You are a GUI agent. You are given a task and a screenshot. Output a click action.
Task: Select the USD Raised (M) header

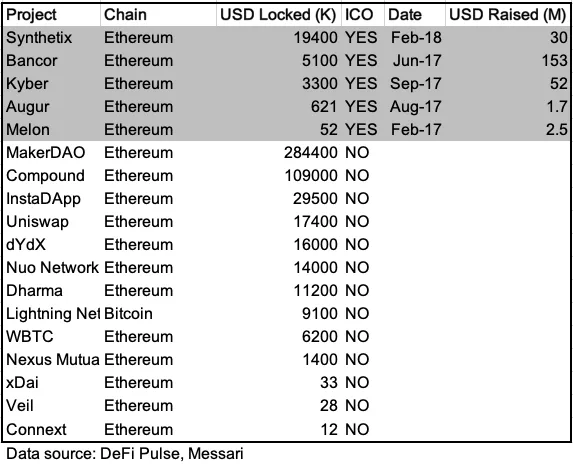[508, 15]
